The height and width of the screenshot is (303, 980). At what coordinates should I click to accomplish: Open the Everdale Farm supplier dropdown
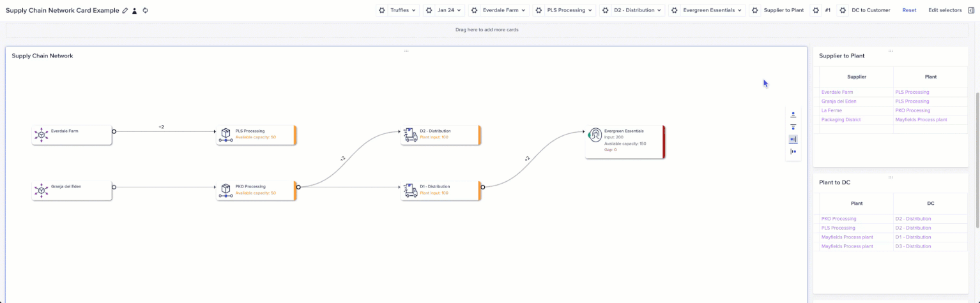504,10
